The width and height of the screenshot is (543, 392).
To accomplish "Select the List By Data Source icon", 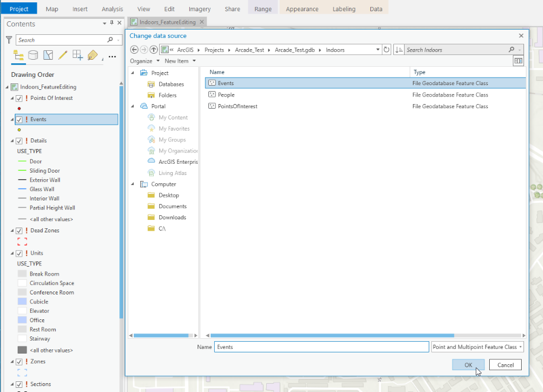I will [x=33, y=56].
